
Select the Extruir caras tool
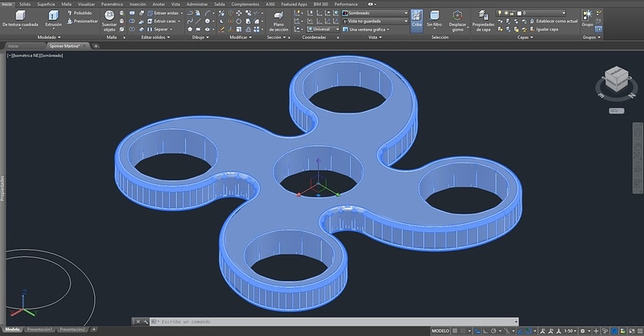(x=162, y=21)
